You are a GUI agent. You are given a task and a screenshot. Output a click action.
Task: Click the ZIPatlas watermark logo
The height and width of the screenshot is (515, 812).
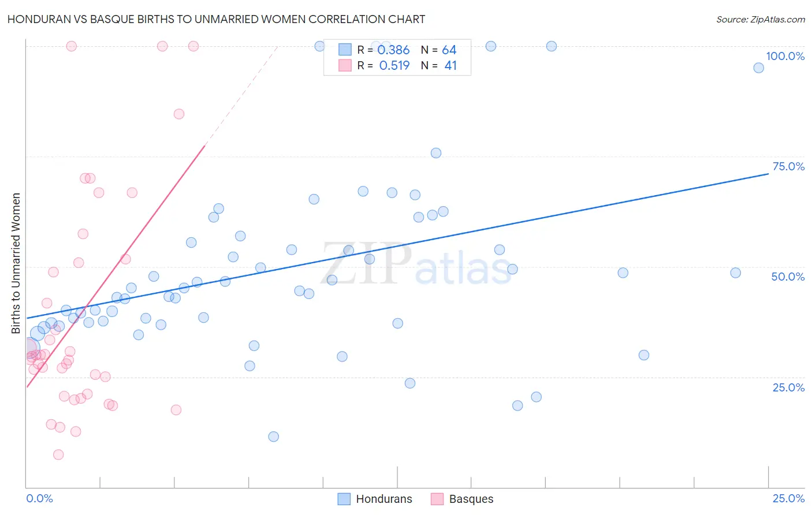(x=416, y=264)
